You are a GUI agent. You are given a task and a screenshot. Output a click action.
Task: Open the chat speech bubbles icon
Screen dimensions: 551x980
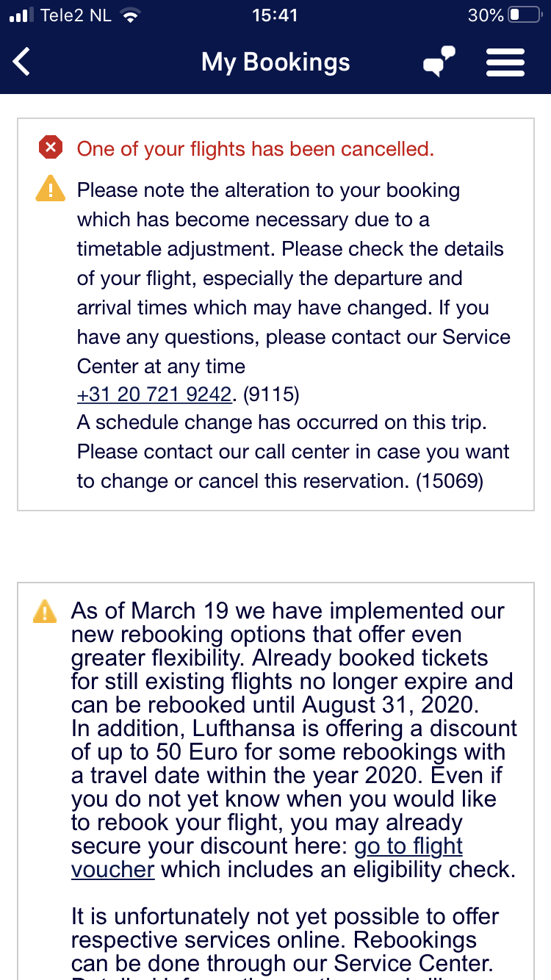[x=439, y=62]
